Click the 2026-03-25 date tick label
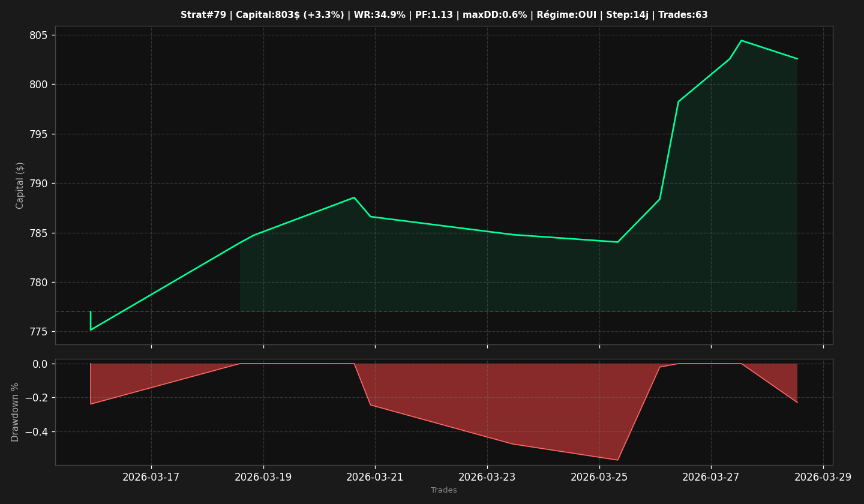864x504 pixels. 599,477
